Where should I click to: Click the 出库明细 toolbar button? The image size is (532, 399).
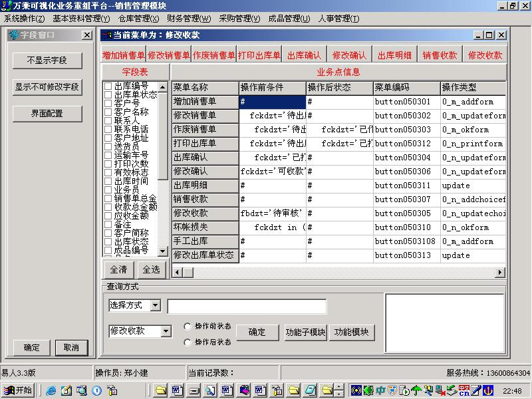[x=394, y=55]
